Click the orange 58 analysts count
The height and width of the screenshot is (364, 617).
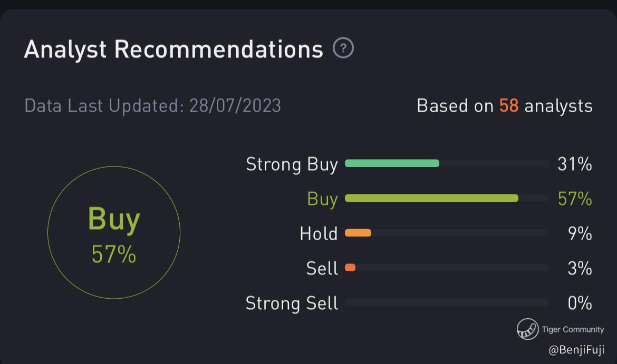[509, 106]
